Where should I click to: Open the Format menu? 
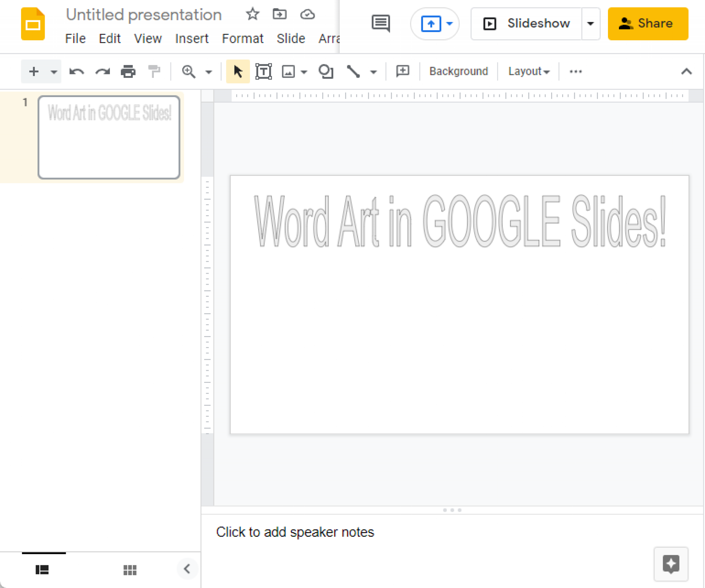click(243, 39)
